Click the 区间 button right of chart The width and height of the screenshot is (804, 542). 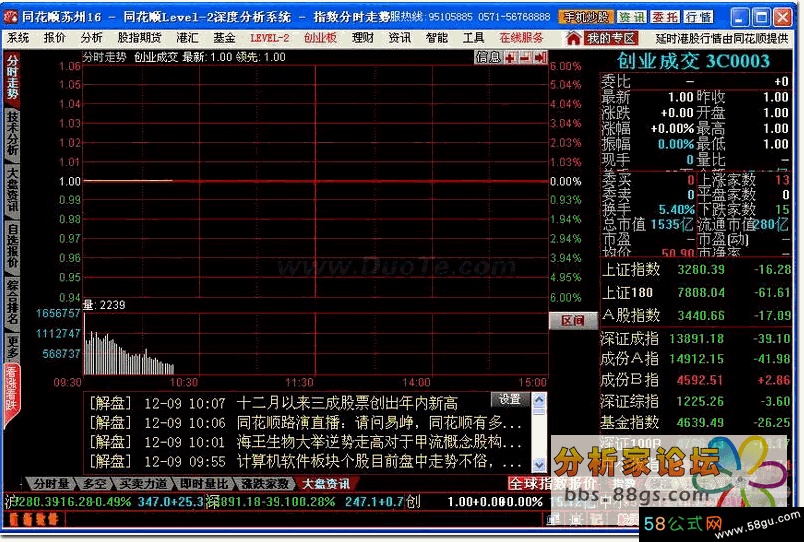tap(573, 320)
